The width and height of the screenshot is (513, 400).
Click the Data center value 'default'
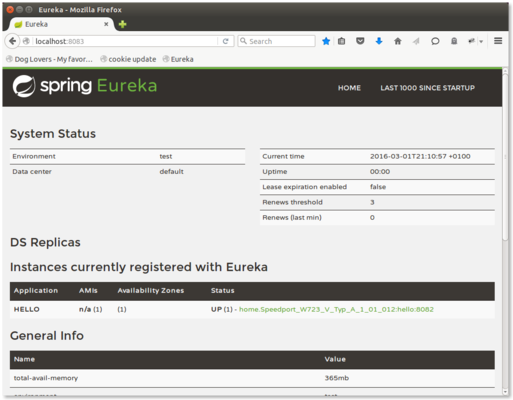(171, 172)
